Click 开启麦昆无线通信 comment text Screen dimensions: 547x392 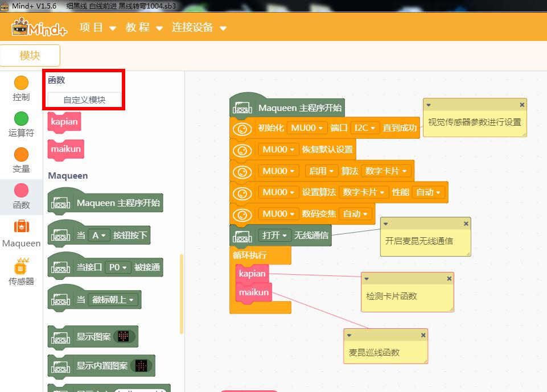coord(419,241)
